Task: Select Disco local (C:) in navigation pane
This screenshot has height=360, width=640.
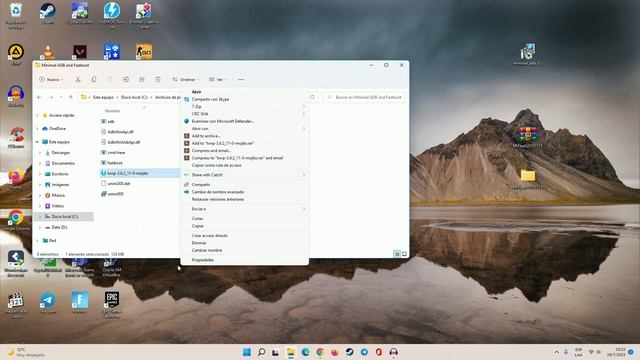Action: click(x=64, y=216)
